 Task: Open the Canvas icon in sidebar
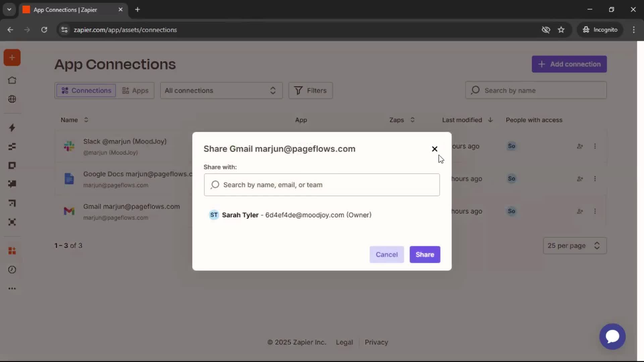pyautogui.click(x=12, y=203)
